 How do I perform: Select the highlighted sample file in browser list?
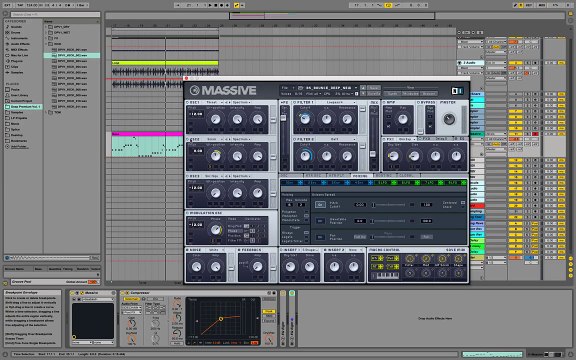point(72,55)
